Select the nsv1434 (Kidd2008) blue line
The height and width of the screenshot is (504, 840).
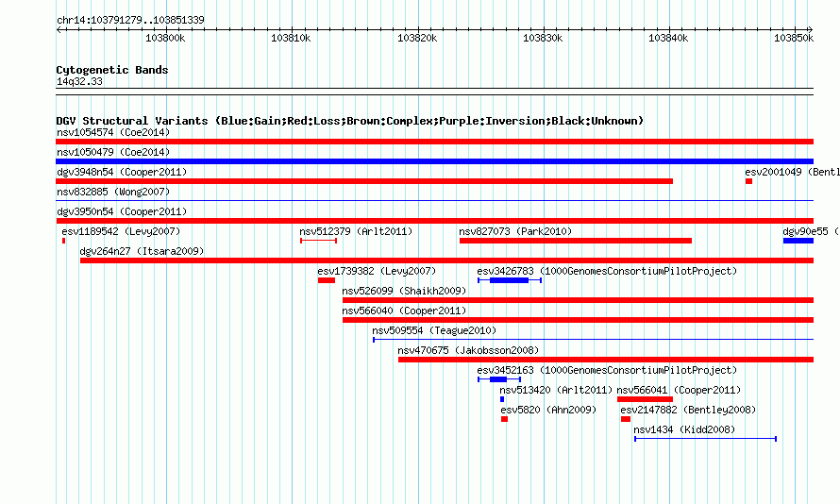click(x=706, y=439)
